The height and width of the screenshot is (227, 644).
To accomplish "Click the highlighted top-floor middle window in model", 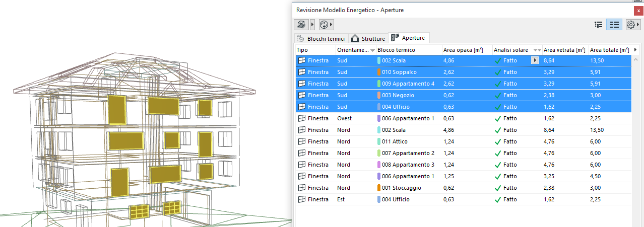I will click(x=163, y=106).
